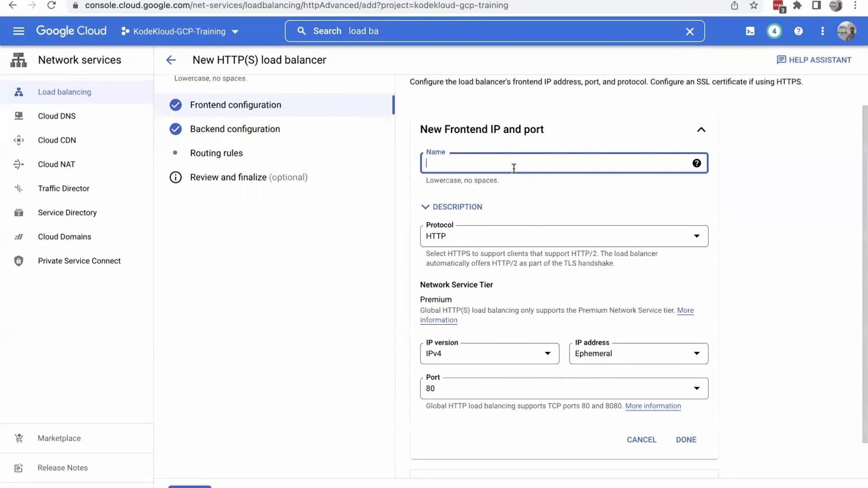
Task: Click the CANCEL button
Action: 641,440
